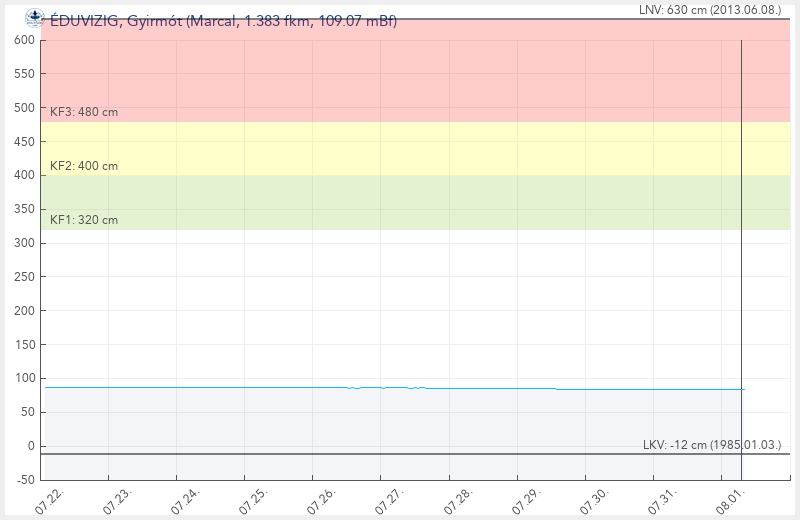Click the x-axis date label 07.25.
Image resolution: width=800 pixels, height=520 pixels.
click(x=254, y=501)
